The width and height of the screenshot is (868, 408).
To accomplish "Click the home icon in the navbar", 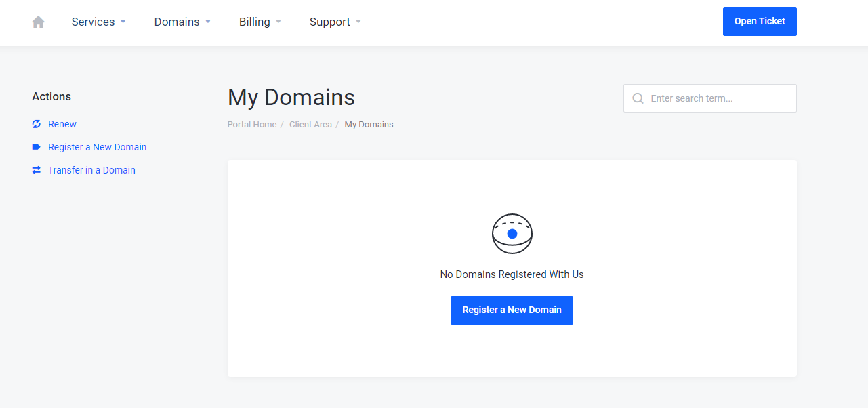I will [x=39, y=22].
